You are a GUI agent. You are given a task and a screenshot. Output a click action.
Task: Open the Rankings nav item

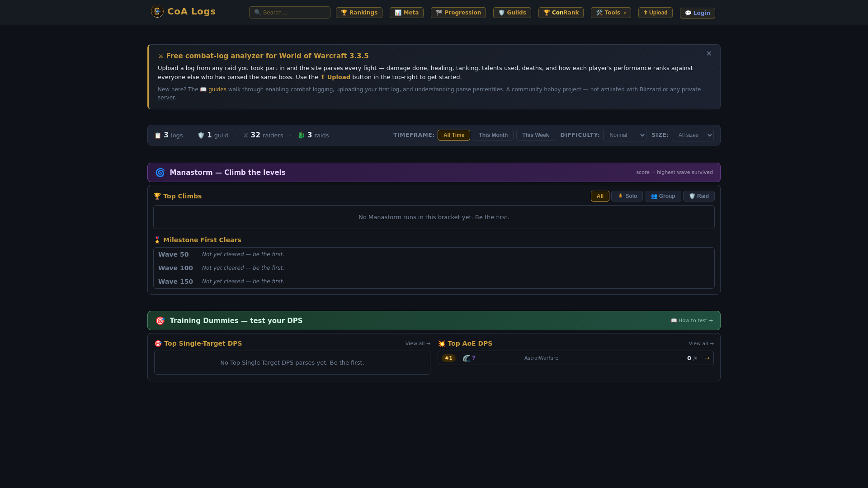[x=359, y=13]
